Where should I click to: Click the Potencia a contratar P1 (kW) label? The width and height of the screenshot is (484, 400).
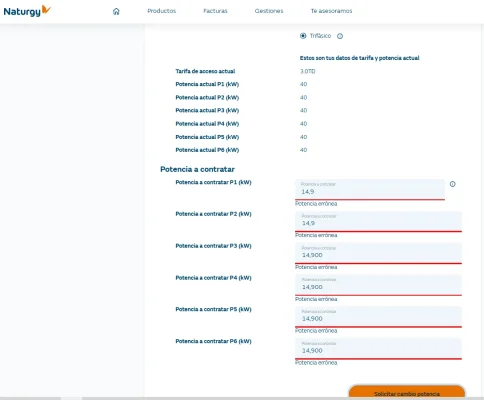[213, 182]
